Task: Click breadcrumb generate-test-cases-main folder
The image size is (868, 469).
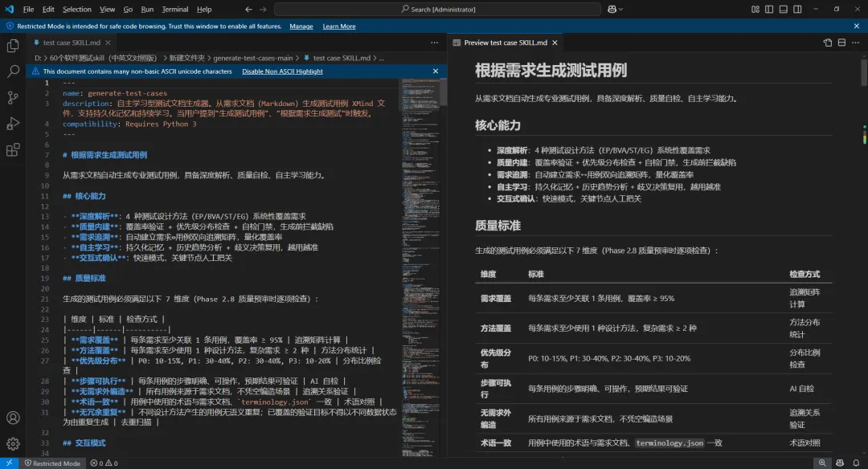Action: pyautogui.click(x=253, y=58)
